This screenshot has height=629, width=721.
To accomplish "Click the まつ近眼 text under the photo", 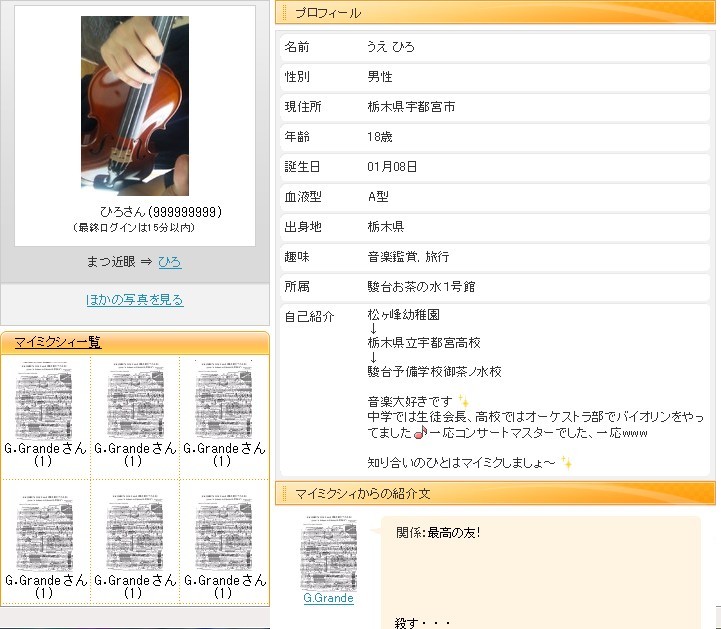I will coord(111,262).
